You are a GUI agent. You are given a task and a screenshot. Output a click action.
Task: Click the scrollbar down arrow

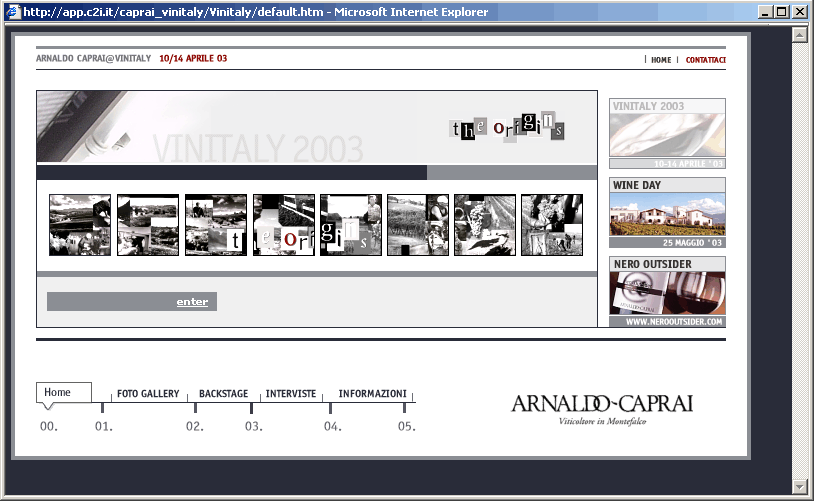(799, 486)
